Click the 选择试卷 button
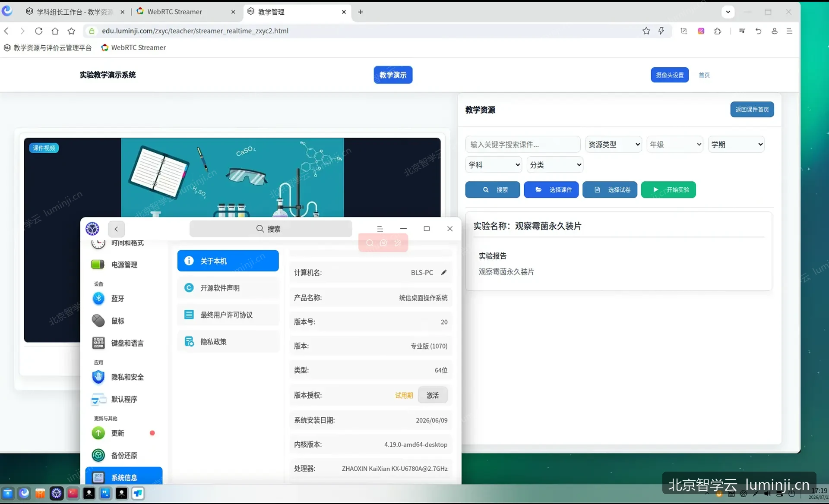Screen dimensions: 829x504 [610, 189]
